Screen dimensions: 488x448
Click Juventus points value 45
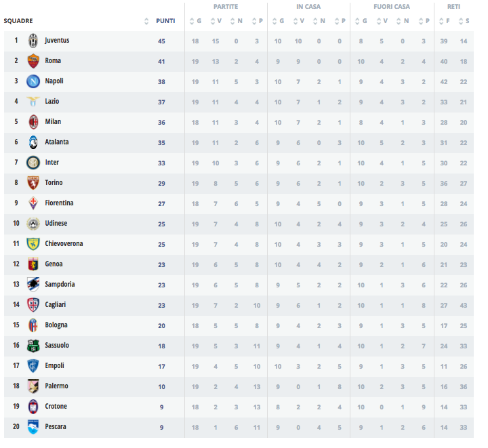pyautogui.click(x=161, y=41)
